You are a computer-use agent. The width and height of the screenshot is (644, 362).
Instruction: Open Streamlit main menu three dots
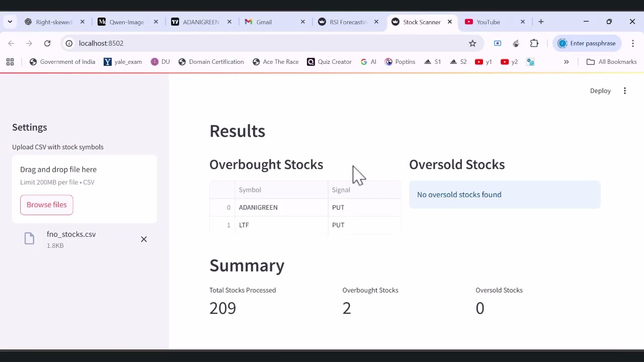click(x=625, y=91)
